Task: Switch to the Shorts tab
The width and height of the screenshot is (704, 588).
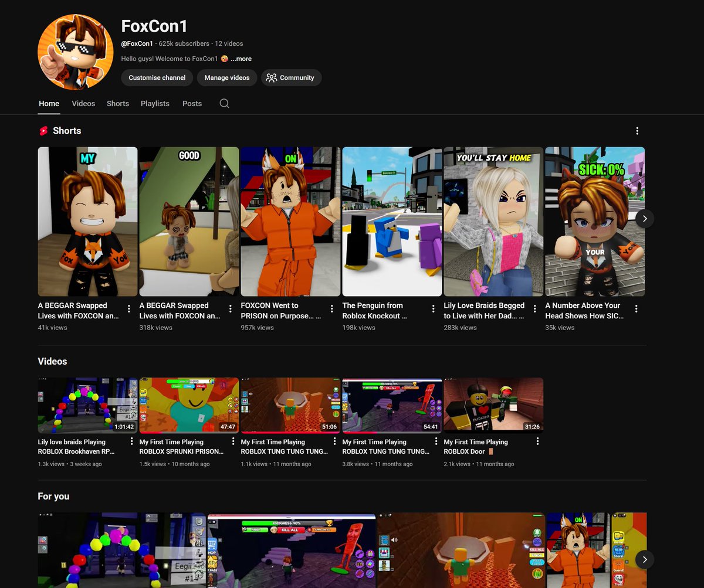Action: (x=118, y=103)
